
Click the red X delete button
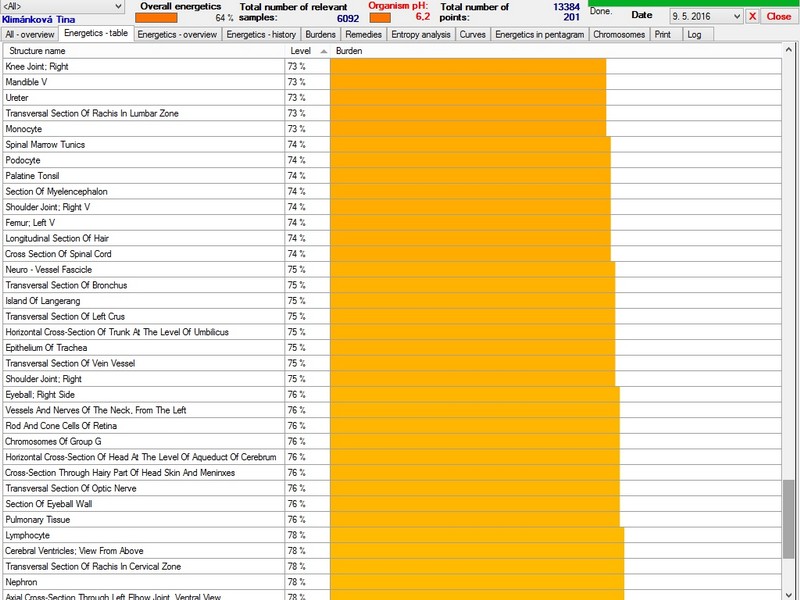tap(752, 16)
